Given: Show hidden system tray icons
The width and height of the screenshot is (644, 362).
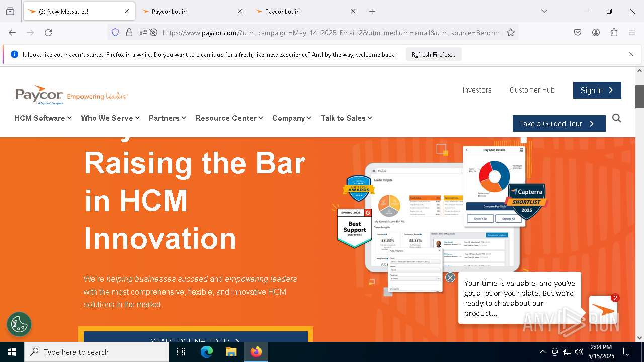Looking at the screenshot, I should point(542,352).
